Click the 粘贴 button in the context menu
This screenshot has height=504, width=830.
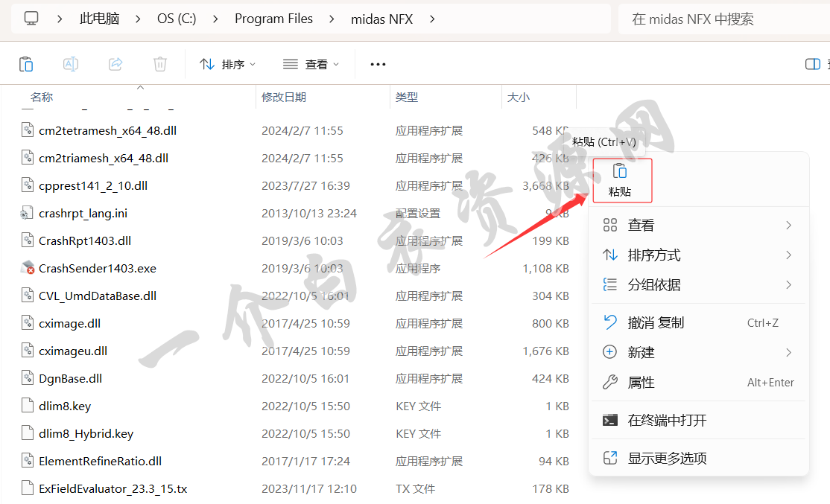pyautogui.click(x=622, y=180)
